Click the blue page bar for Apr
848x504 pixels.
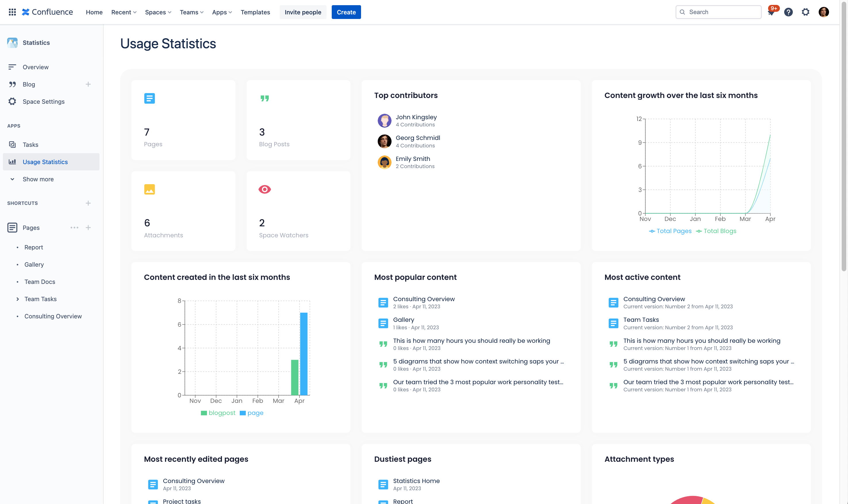pyautogui.click(x=304, y=354)
